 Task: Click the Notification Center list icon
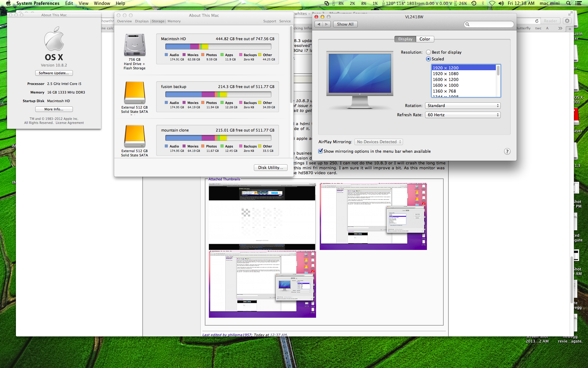pyautogui.click(x=579, y=3)
